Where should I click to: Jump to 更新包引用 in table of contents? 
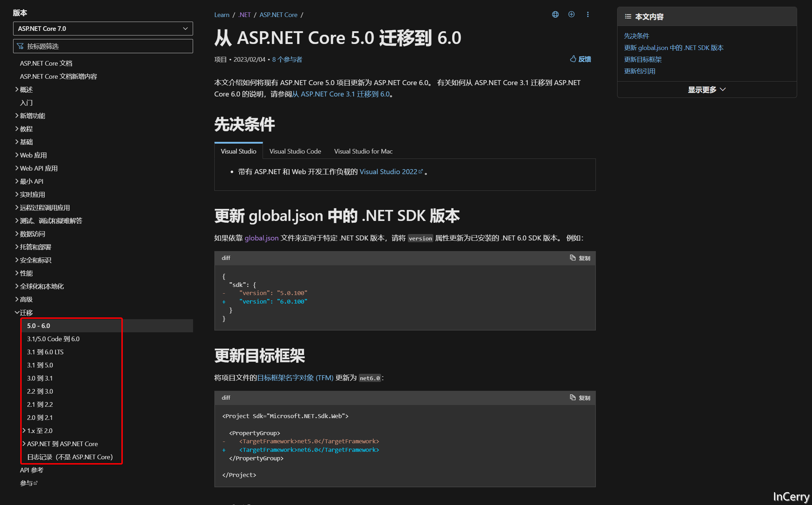[x=640, y=71]
